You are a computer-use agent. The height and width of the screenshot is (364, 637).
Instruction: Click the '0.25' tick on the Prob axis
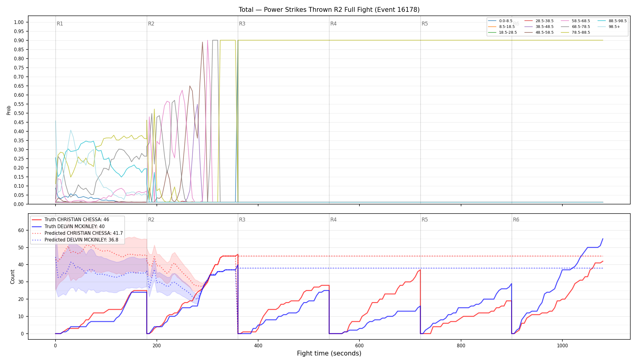pos(19,159)
